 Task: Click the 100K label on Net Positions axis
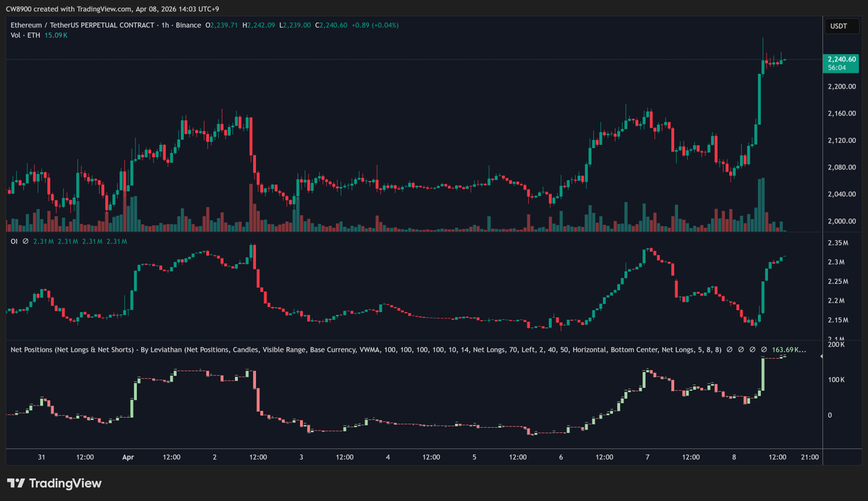pos(835,380)
